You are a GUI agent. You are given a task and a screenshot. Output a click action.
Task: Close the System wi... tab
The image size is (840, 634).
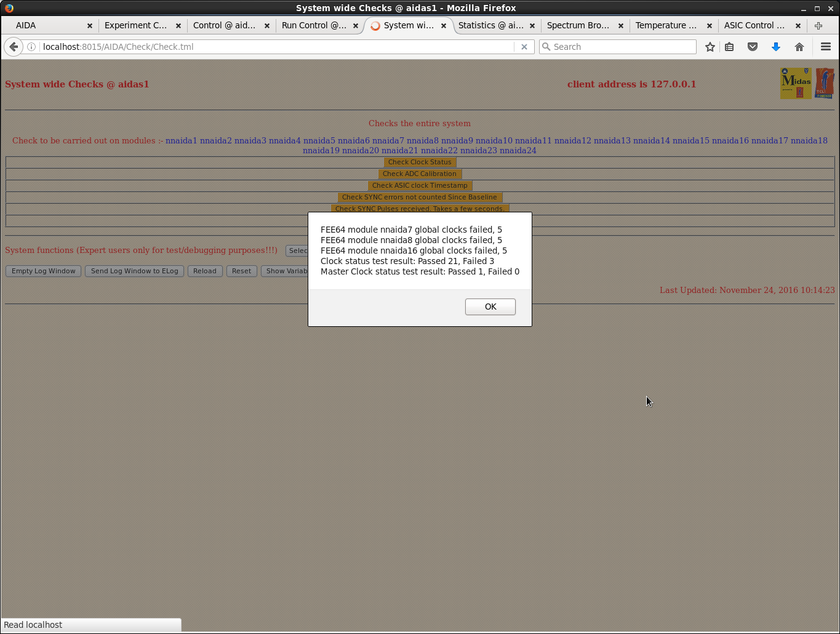pos(444,26)
